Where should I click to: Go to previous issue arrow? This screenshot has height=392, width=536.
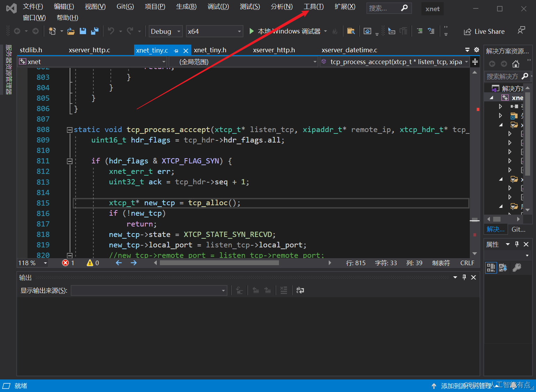119,263
